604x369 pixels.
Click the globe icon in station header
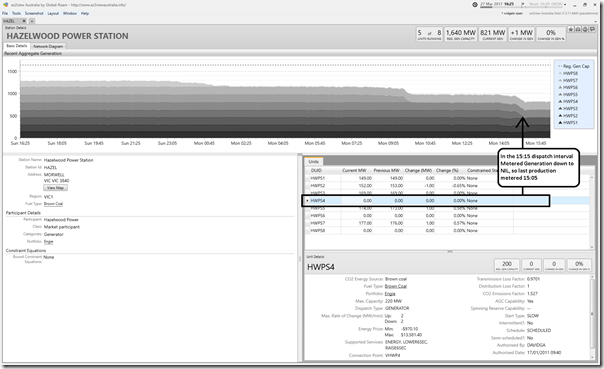click(585, 30)
